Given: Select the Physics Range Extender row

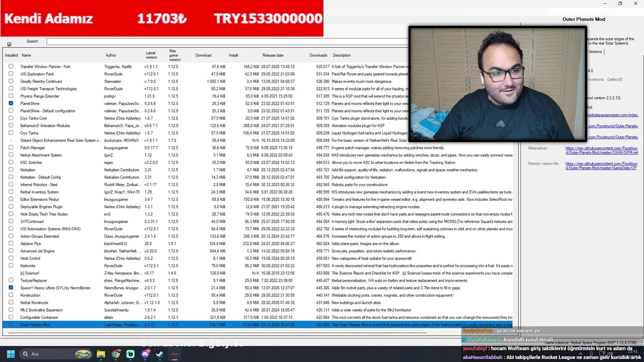Looking at the screenshot, I should 259,96.
